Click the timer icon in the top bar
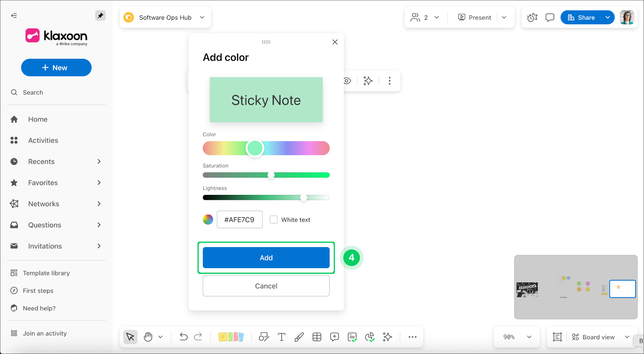 [532, 17]
